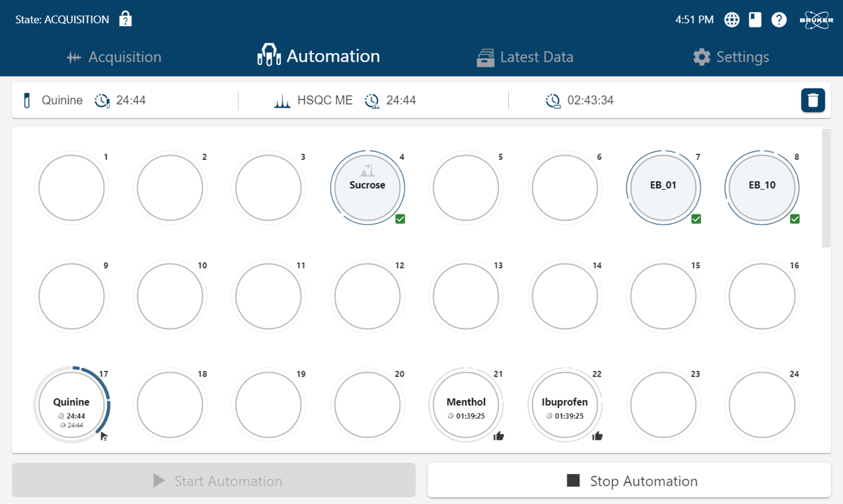Select the Sucrose sample in slot 4
Screen dimensions: 843x504
click(367, 188)
